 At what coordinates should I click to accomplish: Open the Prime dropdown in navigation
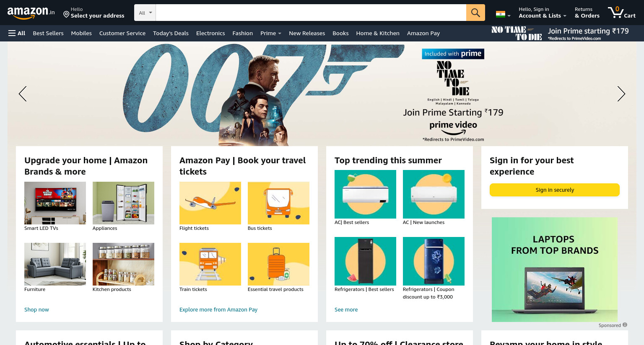point(270,33)
